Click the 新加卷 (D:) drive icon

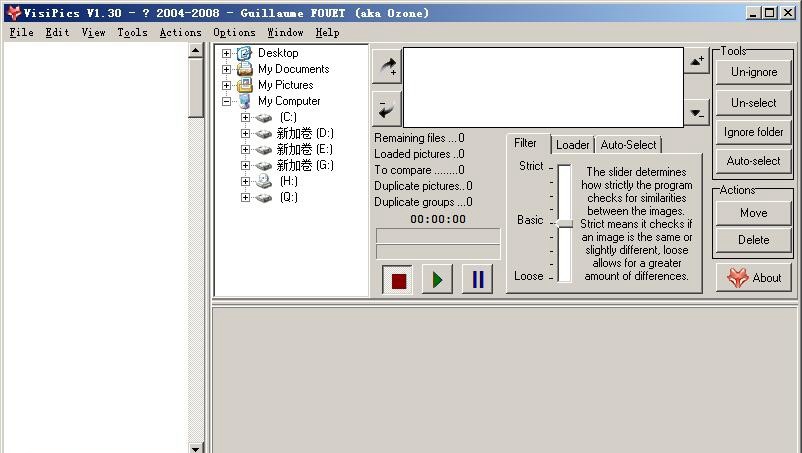(x=263, y=133)
